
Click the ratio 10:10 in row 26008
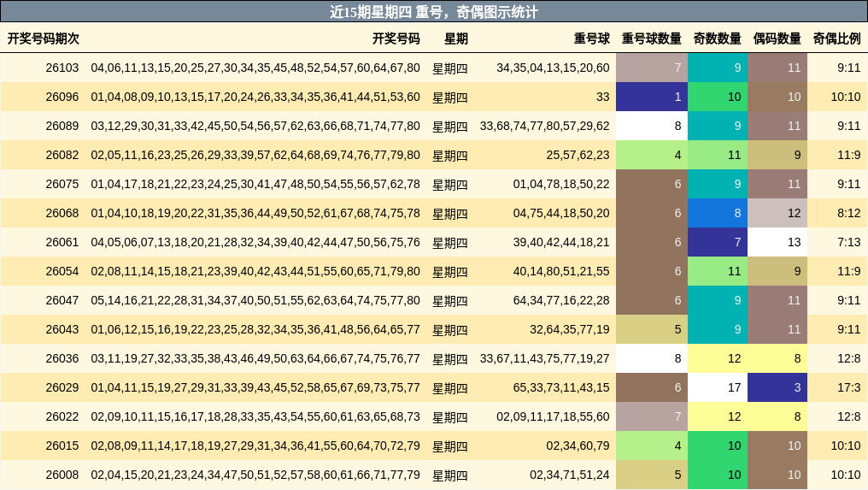tap(846, 475)
